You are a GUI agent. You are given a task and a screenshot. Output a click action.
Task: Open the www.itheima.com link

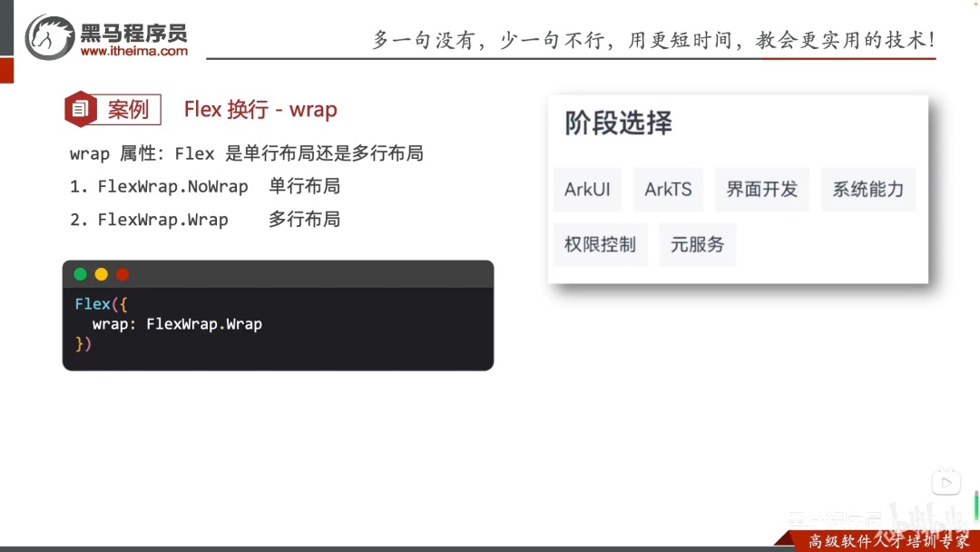click(133, 51)
